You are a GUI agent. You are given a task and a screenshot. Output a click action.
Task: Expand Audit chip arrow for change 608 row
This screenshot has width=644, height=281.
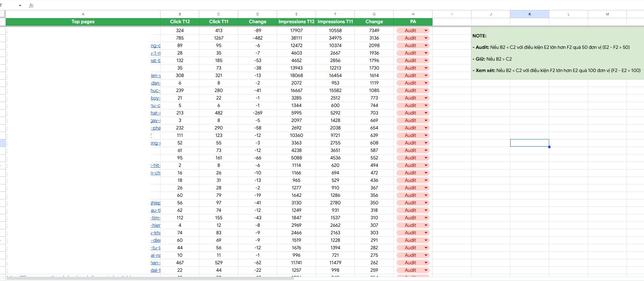[426, 143]
